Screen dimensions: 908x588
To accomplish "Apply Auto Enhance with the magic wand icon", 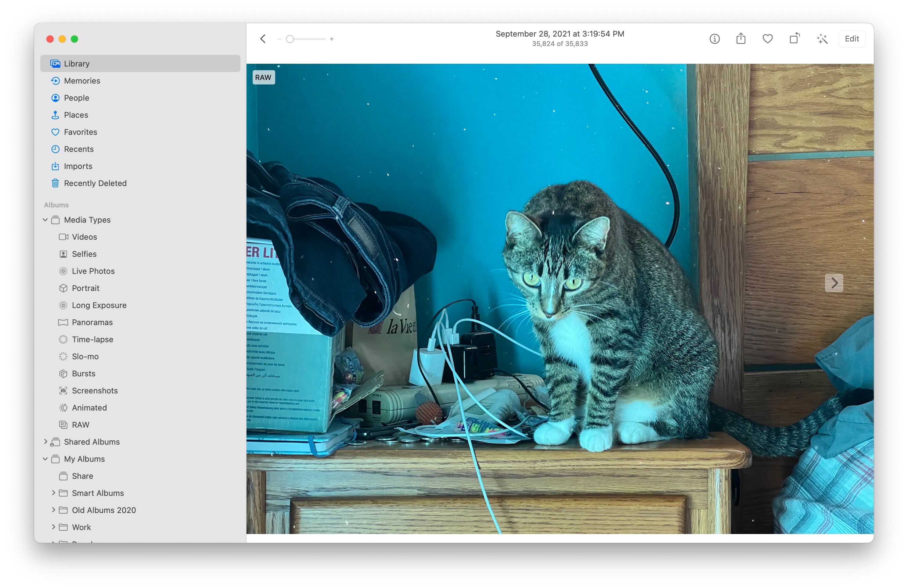I will pos(822,38).
